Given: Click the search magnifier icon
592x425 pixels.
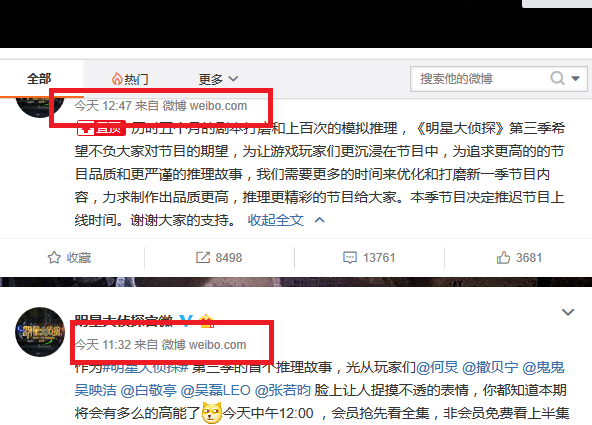Looking at the screenshot, I should pyautogui.click(x=557, y=79).
